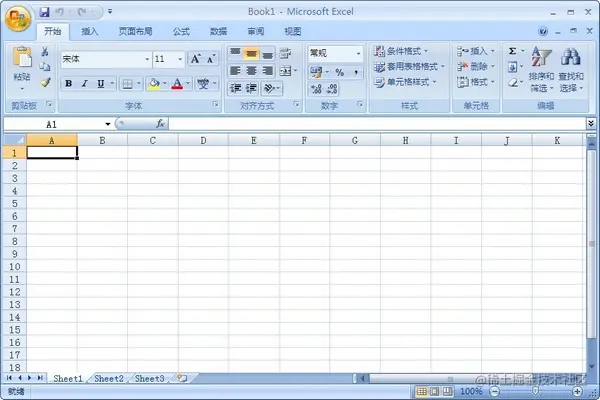The width and height of the screenshot is (600, 400).
Task: Open the number format dropdown 常规
Action: point(359,53)
